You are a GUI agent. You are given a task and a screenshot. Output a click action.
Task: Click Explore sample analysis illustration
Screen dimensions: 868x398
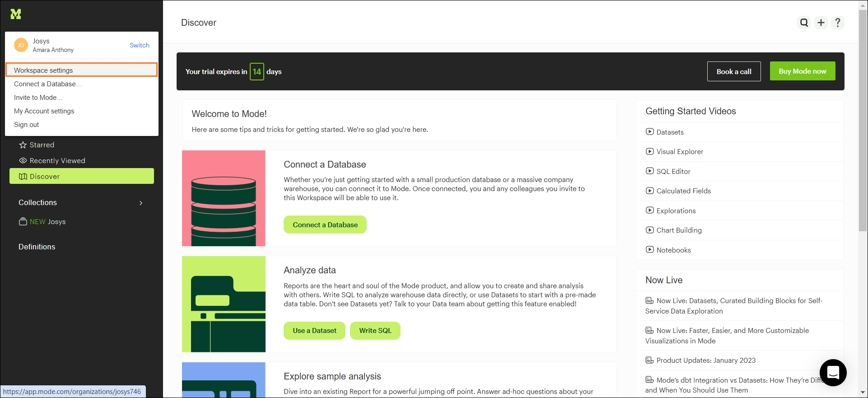click(x=224, y=380)
